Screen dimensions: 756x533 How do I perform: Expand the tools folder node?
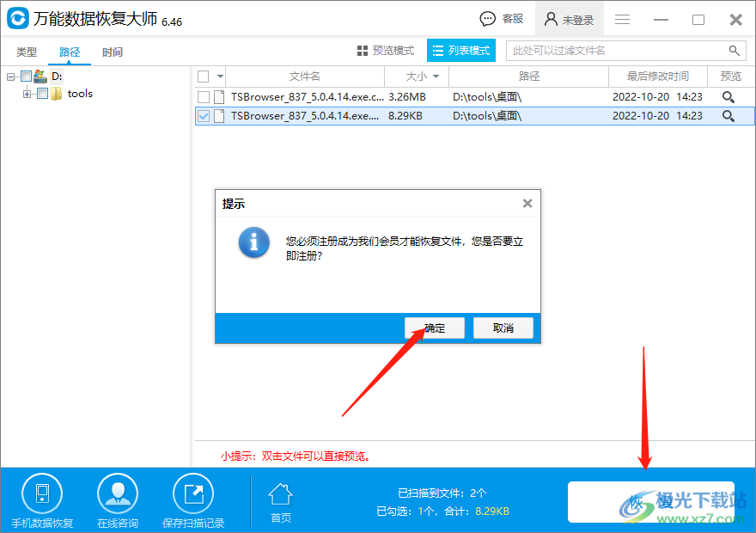[x=27, y=94]
